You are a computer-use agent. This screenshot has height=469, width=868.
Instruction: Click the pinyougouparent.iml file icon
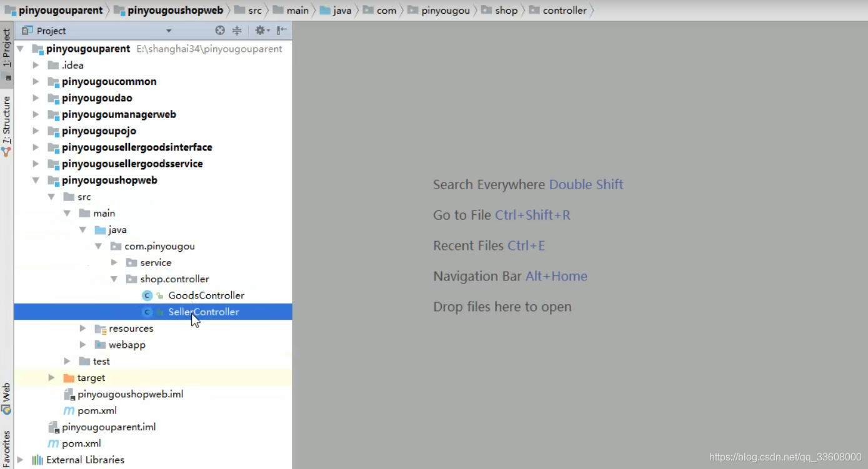[53, 427]
